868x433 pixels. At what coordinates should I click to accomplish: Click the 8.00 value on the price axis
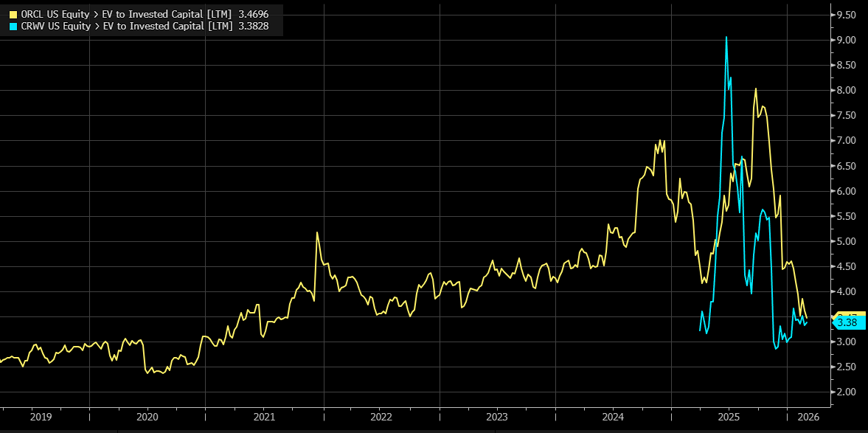tap(847, 90)
